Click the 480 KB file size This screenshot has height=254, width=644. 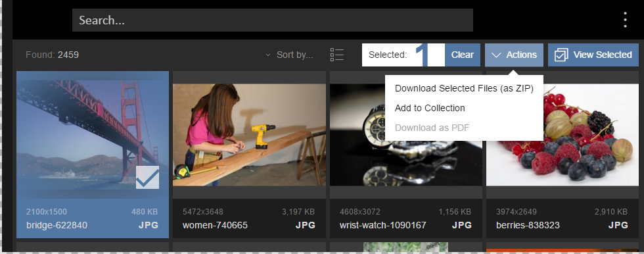(x=145, y=212)
